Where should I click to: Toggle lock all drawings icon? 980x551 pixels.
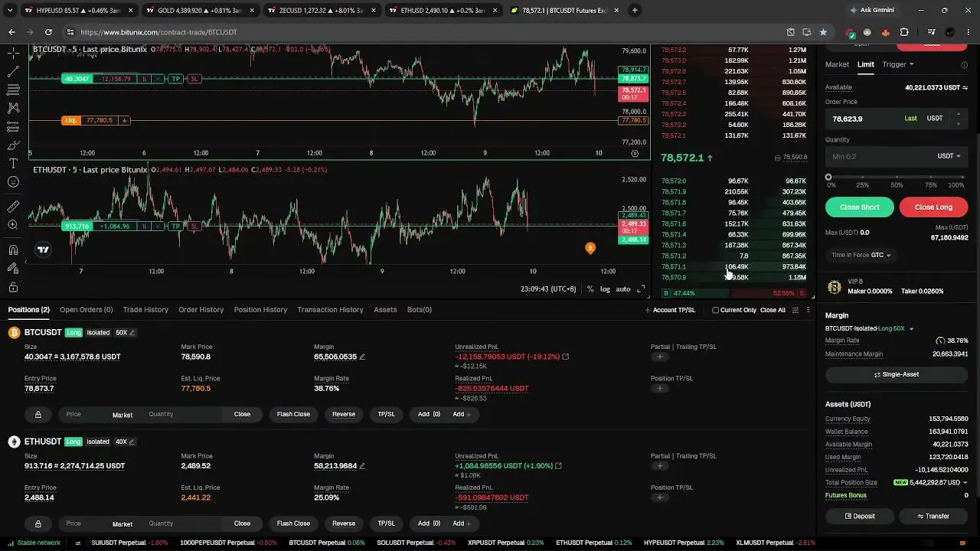[x=13, y=287]
